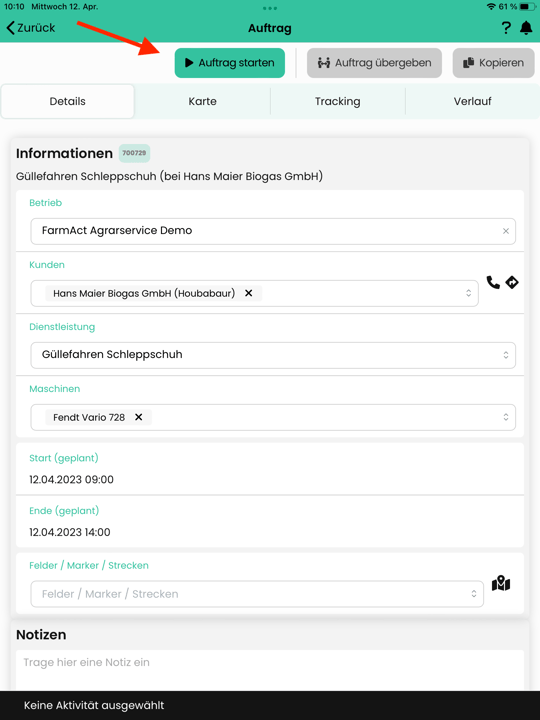Image resolution: width=540 pixels, height=720 pixels.
Task: Switch to the Karte tab
Action: click(x=202, y=101)
